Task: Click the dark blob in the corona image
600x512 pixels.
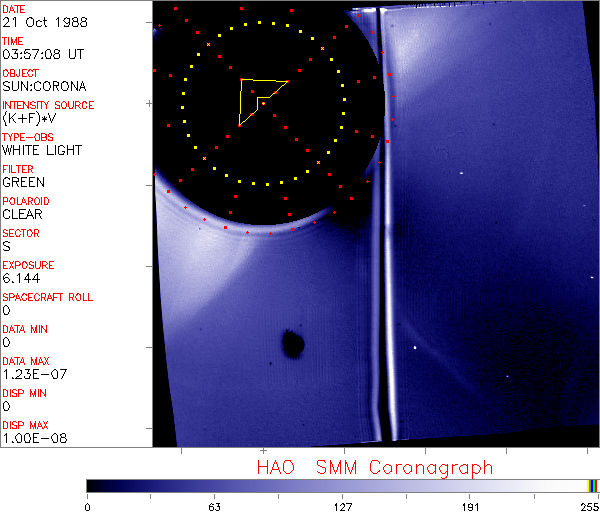Action: click(293, 344)
